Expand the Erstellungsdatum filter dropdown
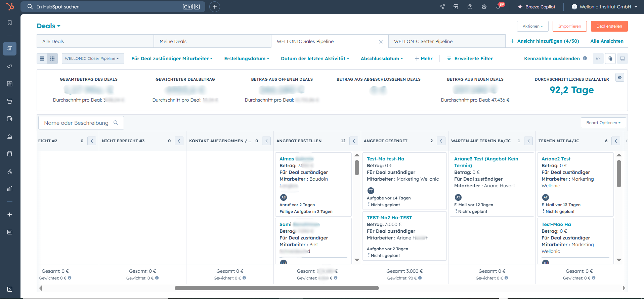The height and width of the screenshot is (299, 644). [x=247, y=59]
